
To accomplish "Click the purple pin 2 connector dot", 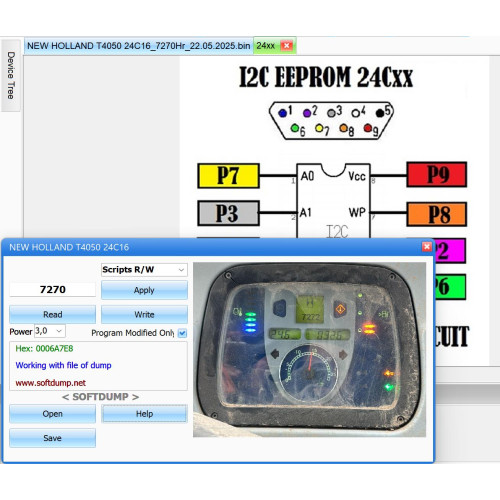I will 307,113.
